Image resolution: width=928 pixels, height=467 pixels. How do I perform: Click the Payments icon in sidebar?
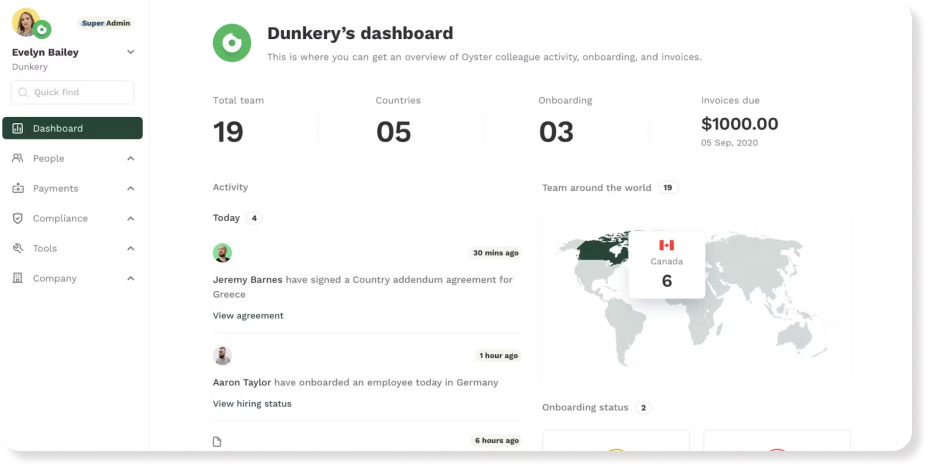point(18,188)
